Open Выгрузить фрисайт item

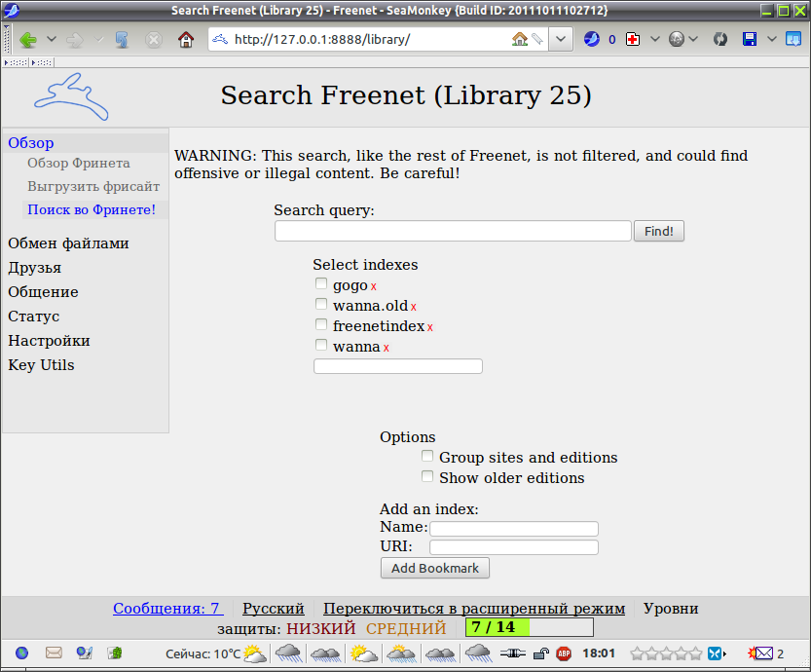[93, 186]
